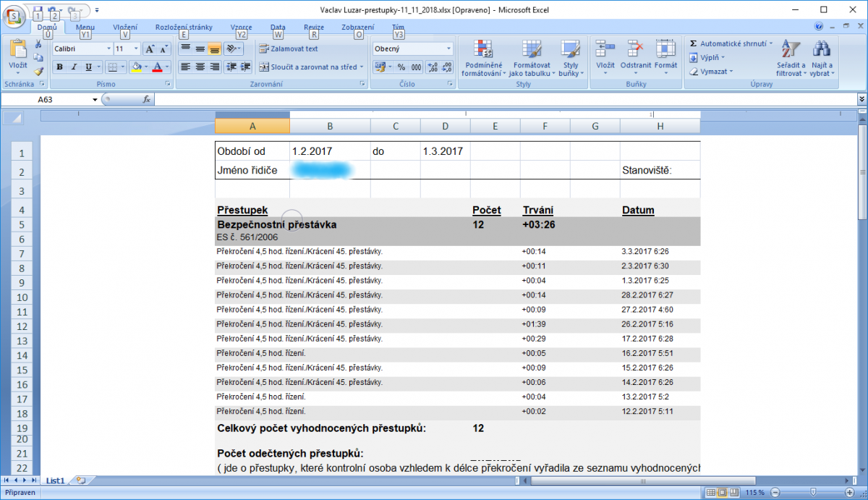
Task: Switch to Normal view in status bar
Action: point(710,493)
